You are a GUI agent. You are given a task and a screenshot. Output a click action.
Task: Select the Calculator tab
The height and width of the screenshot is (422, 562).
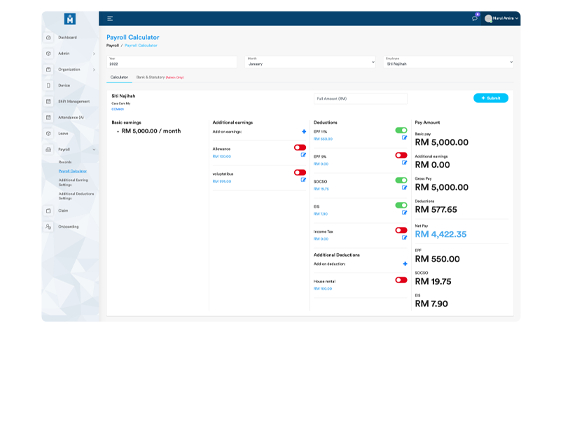119,77
